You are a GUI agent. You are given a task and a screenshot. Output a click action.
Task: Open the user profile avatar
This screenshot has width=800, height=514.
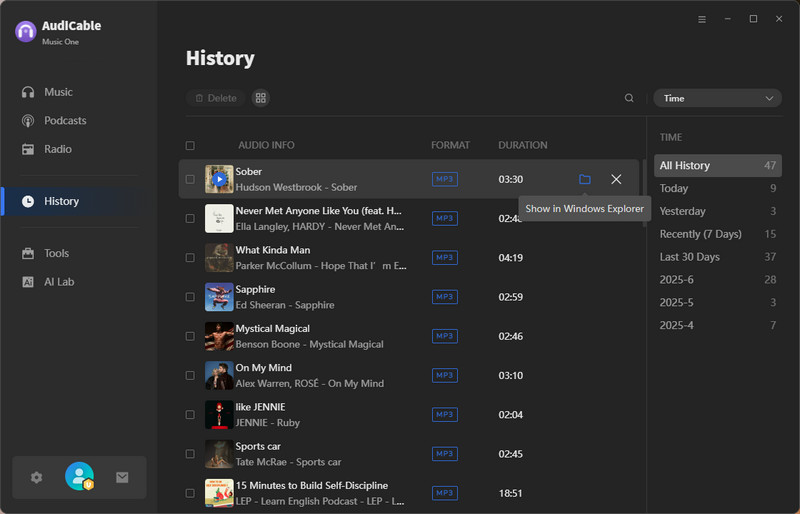click(x=79, y=477)
